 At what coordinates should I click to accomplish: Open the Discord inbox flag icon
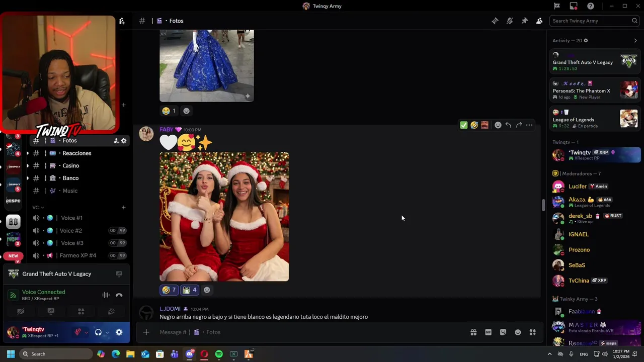[x=557, y=6]
